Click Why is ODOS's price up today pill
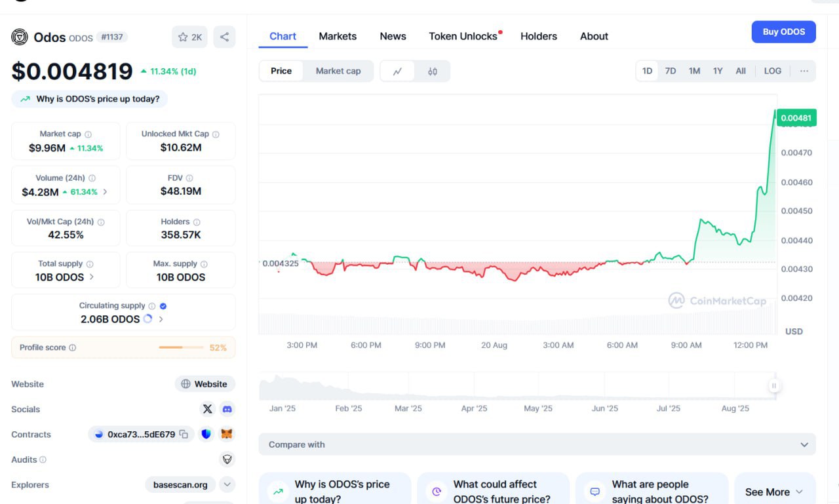Viewport: 839px width, 504px height. point(90,99)
